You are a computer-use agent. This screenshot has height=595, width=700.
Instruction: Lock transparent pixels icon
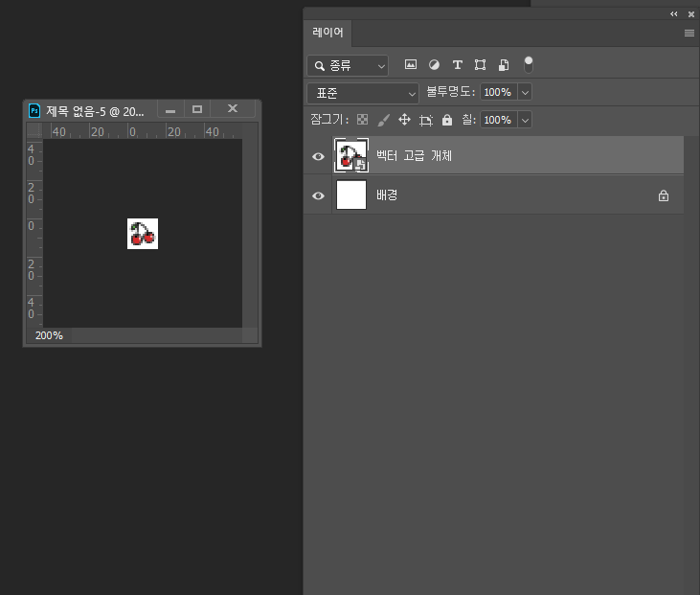(363, 120)
